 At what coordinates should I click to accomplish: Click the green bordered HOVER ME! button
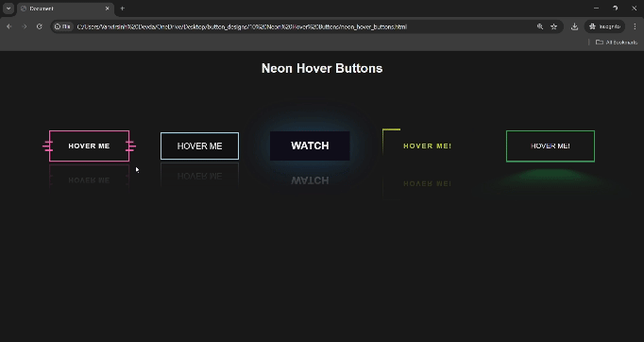coord(551,145)
